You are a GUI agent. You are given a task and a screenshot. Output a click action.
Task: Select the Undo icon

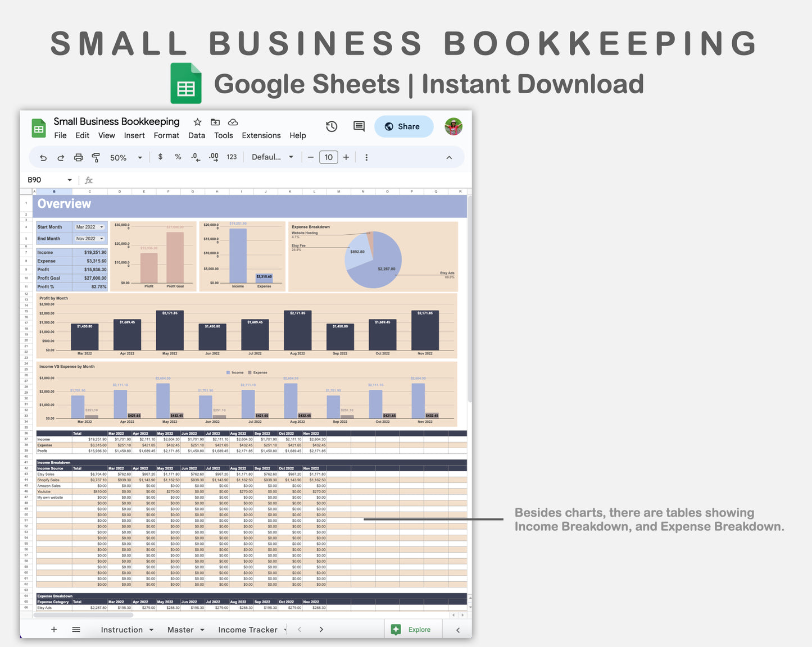tap(43, 157)
